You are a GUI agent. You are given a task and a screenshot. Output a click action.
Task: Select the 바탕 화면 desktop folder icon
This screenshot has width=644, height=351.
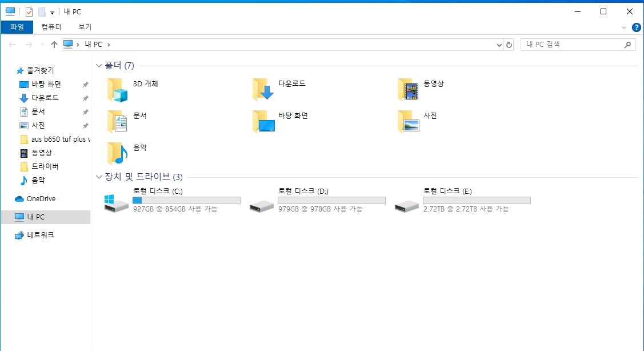click(x=264, y=121)
